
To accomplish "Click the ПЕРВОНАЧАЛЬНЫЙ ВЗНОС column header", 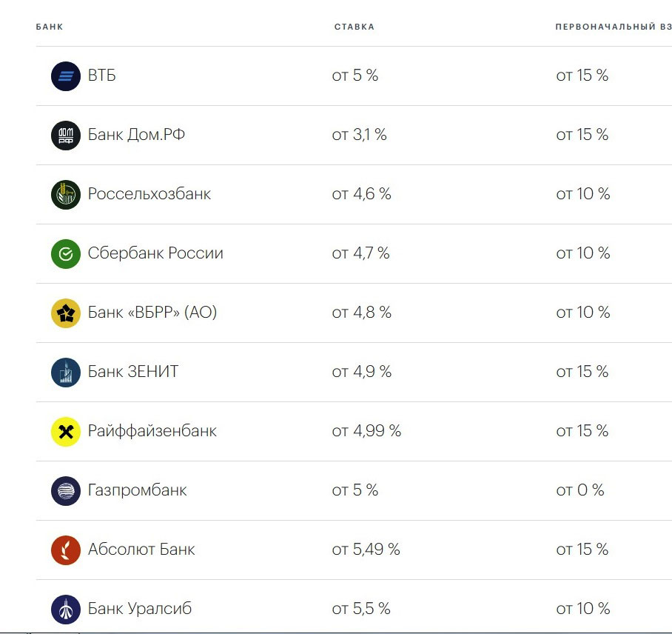I will pyautogui.click(x=614, y=27).
